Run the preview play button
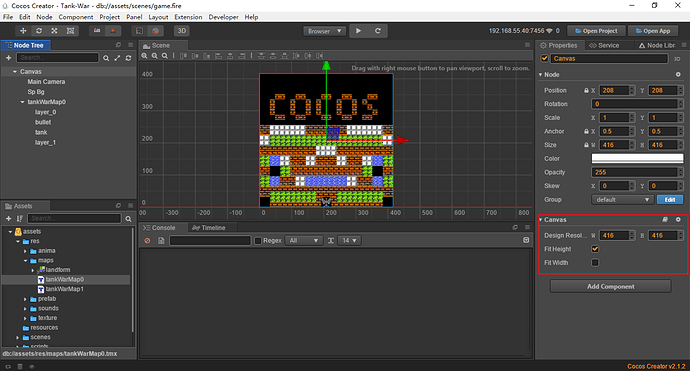Viewport: 690px width, 371px height. (358, 31)
